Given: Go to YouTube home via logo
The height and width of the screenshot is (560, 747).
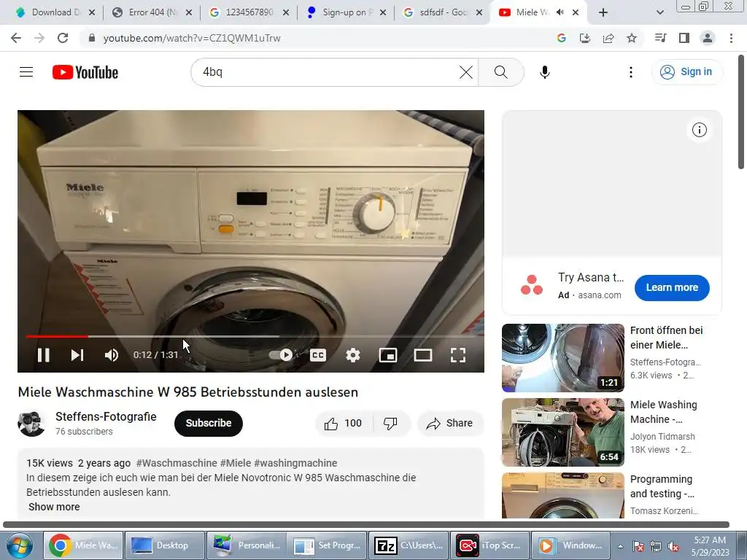Looking at the screenshot, I should pos(85,72).
